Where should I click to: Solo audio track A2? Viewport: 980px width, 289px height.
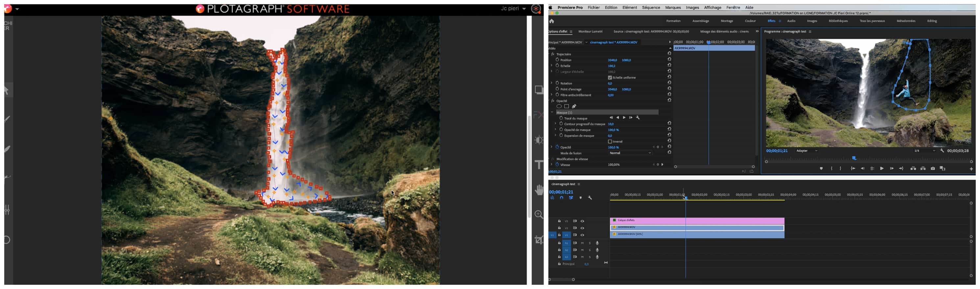click(590, 250)
